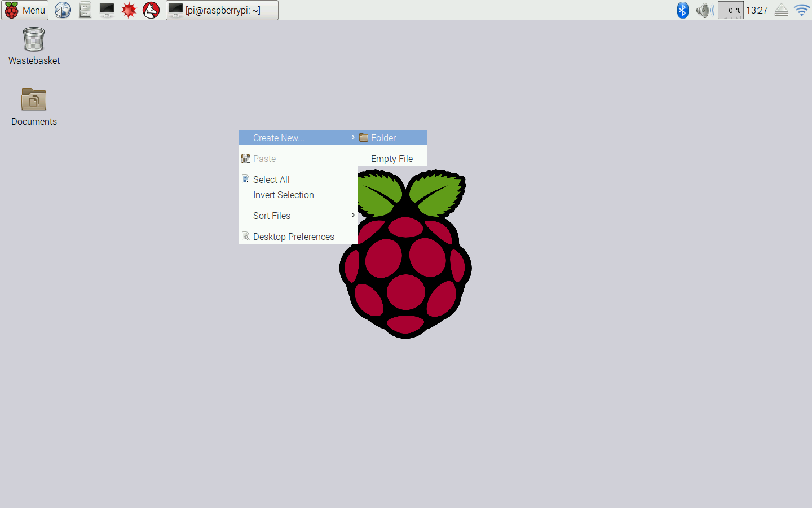Viewport: 812px width, 508px height.
Task: Switch to the pi@raspberrypi terminal window
Action: click(222, 10)
